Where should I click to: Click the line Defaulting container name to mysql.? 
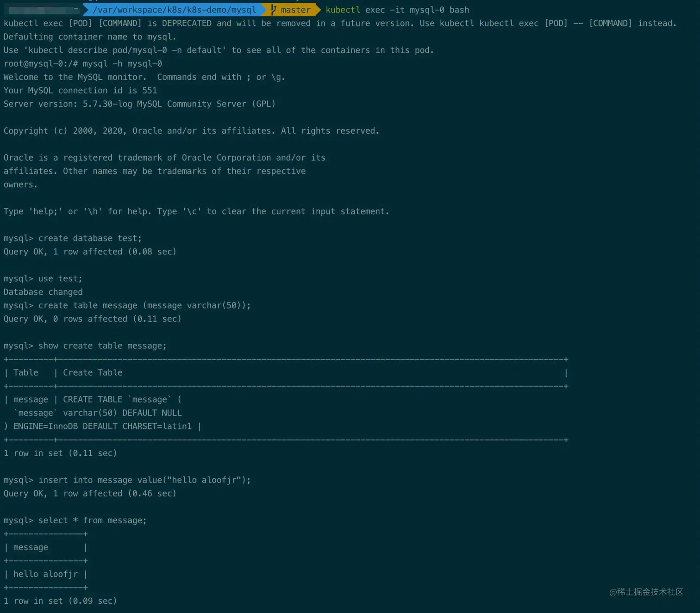pos(90,37)
